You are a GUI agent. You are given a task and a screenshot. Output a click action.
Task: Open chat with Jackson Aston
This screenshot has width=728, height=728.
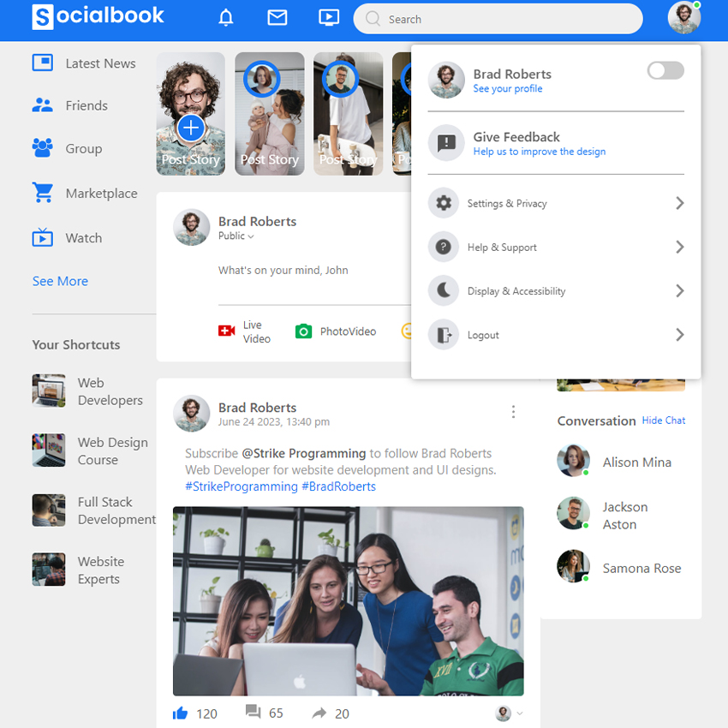603,515
